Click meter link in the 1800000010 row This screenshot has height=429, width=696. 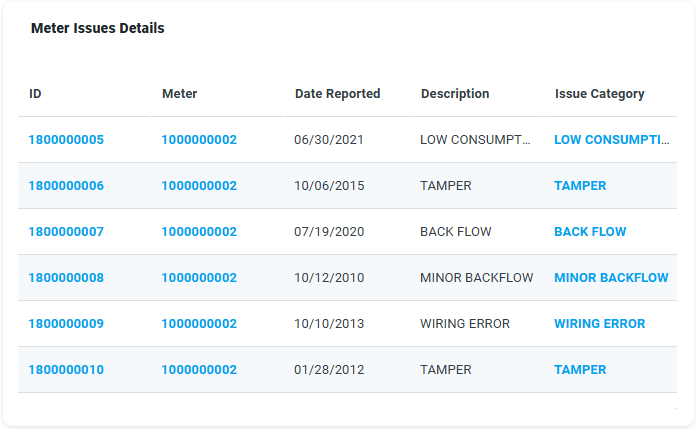[199, 370]
